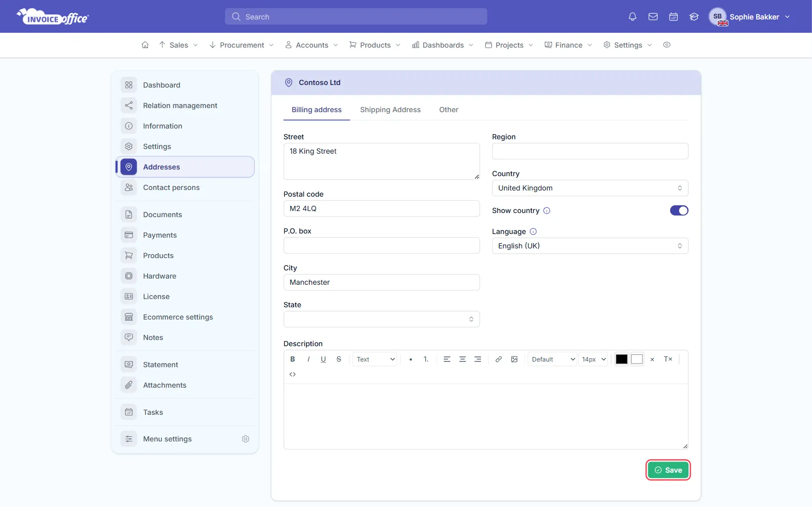Apply underline formatting in Description editor

pos(323,359)
